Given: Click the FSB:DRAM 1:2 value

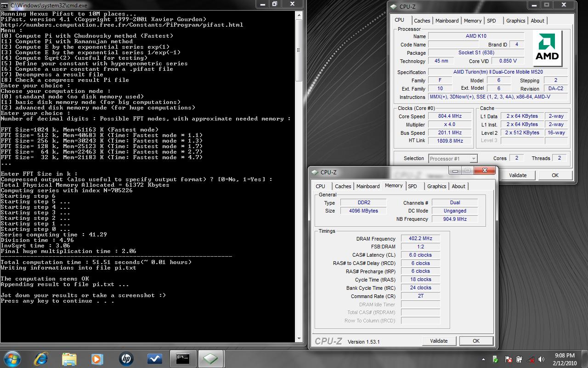Looking at the screenshot, I should [x=420, y=247].
